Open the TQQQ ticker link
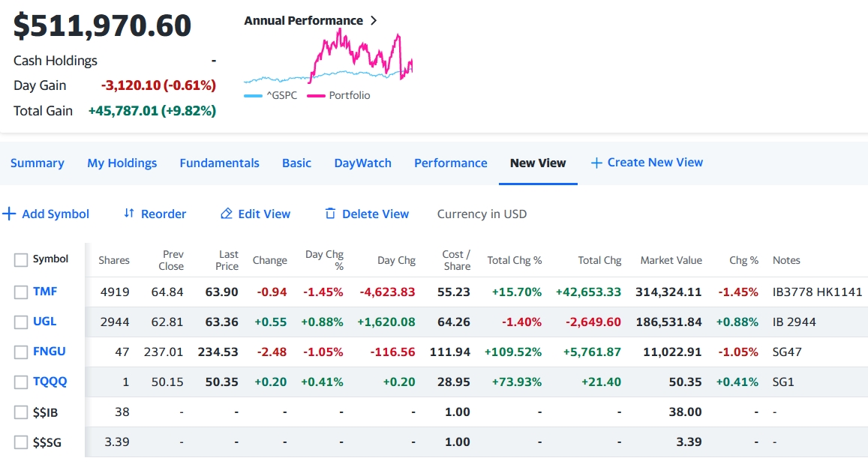This screenshot has height=464, width=868. click(50, 382)
